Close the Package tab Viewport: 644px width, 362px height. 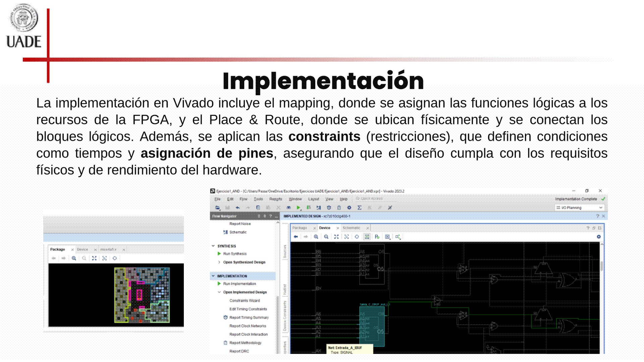tap(315, 228)
